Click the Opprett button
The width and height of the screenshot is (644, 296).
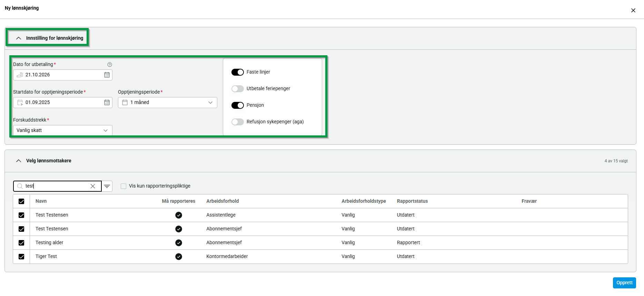tap(624, 283)
